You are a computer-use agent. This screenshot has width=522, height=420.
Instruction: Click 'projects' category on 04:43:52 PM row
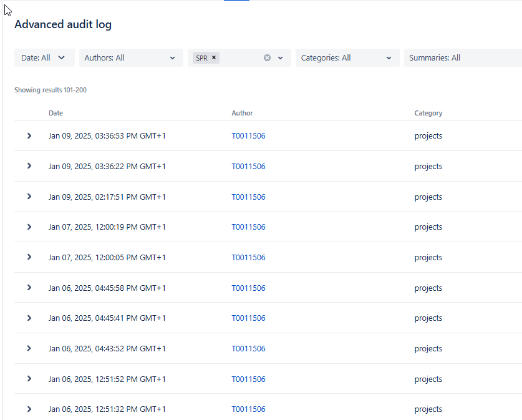pos(428,349)
